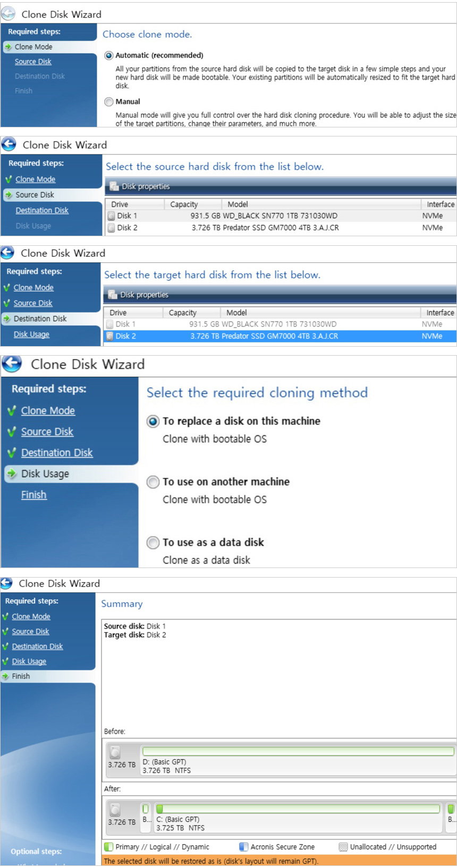Click checkmark icon beside Destination Disk on method screen
This screenshot has width=457, height=868.
[x=12, y=453]
